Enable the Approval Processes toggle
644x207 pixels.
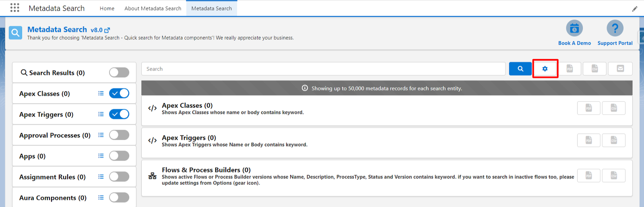119,135
